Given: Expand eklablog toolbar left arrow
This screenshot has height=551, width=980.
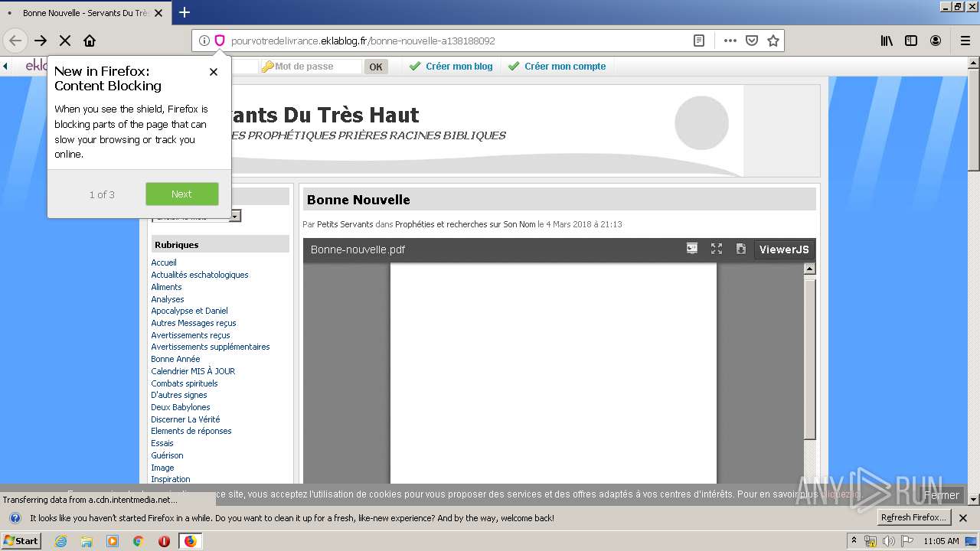Looking at the screenshot, I should click(5, 67).
